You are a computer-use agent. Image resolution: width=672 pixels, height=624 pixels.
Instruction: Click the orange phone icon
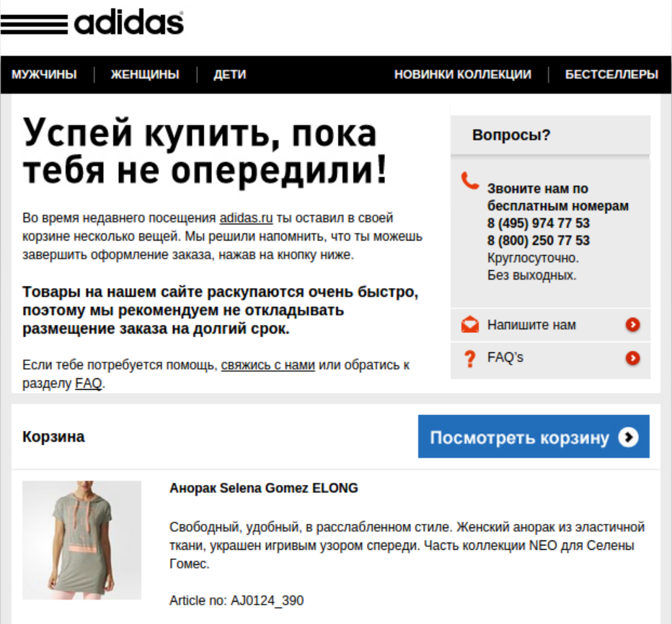(x=469, y=181)
